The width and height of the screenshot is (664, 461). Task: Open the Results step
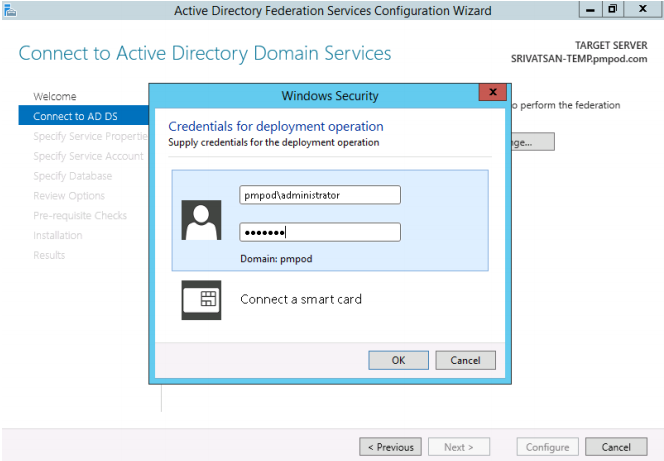coord(49,255)
